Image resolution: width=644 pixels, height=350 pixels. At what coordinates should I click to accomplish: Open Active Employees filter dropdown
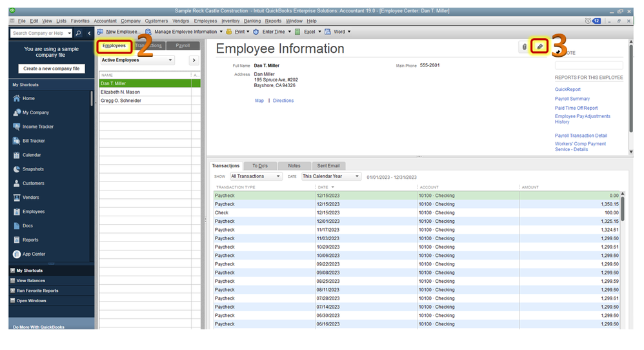(x=137, y=61)
